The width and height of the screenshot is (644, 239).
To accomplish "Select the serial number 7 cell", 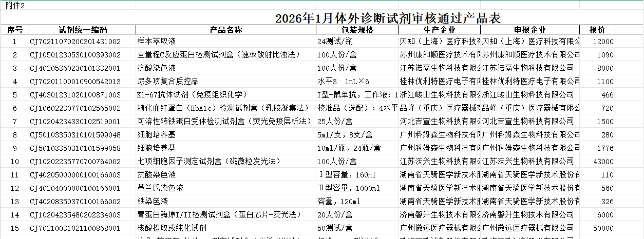I will tap(14, 122).
